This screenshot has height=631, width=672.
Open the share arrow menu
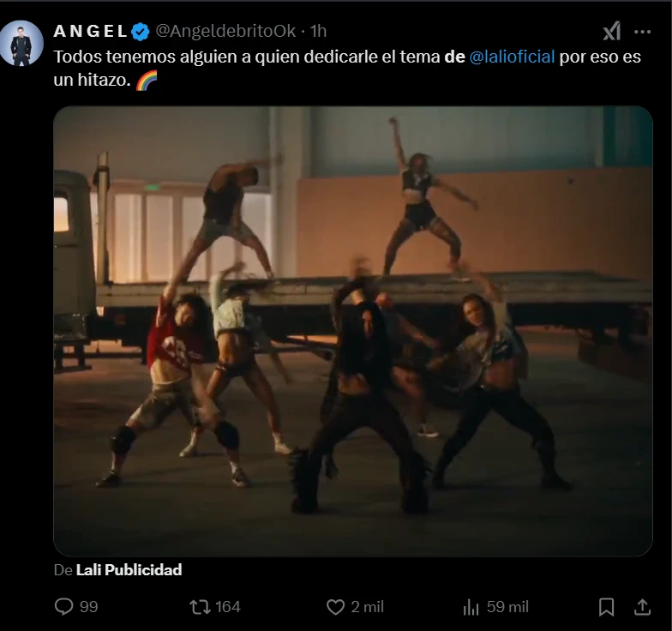click(x=642, y=607)
